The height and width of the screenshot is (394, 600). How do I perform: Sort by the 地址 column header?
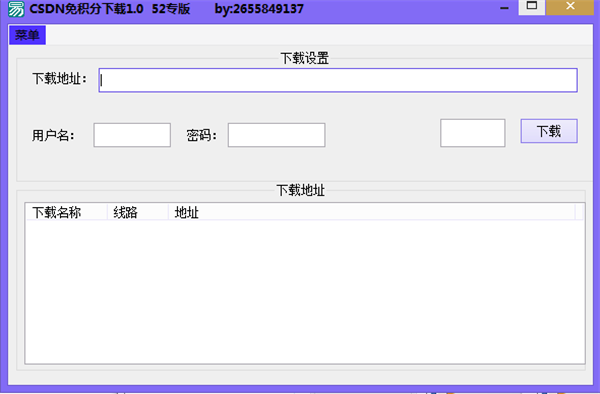pyautogui.click(x=372, y=212)
